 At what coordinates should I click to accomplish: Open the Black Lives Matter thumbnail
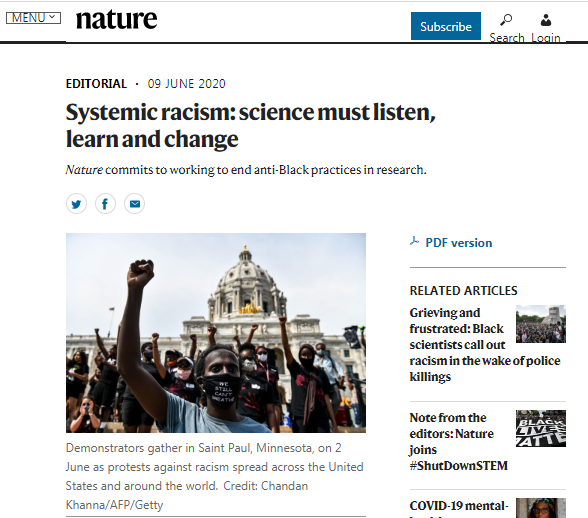[541, 428]
